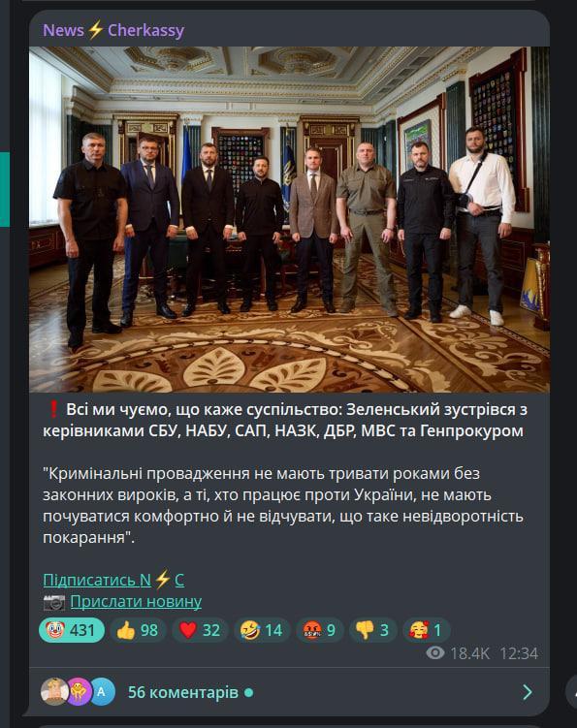Screen dimensions: 577x728
Task: Click the red exclamation mark in the headline
Action: (53, 409)
